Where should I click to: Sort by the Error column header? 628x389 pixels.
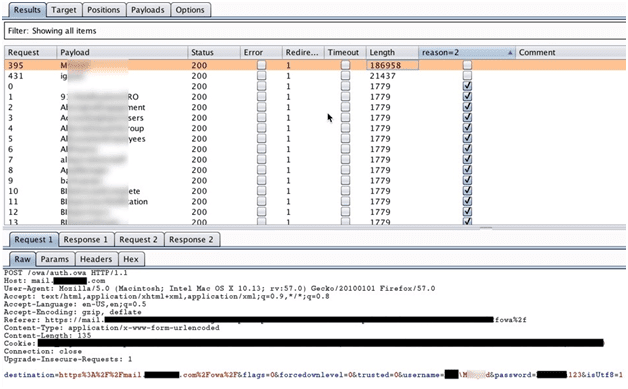click(x=261, y=52)
